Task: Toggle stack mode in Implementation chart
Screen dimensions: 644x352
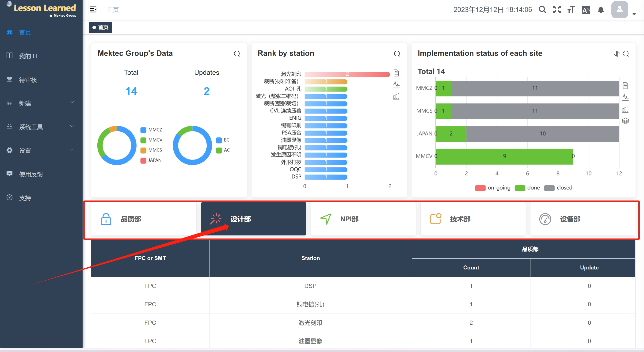Action: click(x=625, y=121)
